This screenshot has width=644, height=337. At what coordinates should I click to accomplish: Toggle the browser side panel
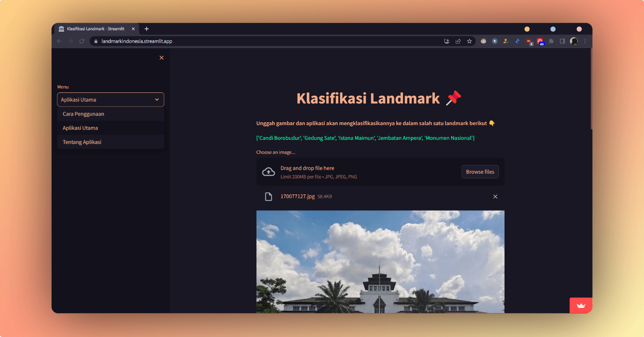[x=562, y=41]
